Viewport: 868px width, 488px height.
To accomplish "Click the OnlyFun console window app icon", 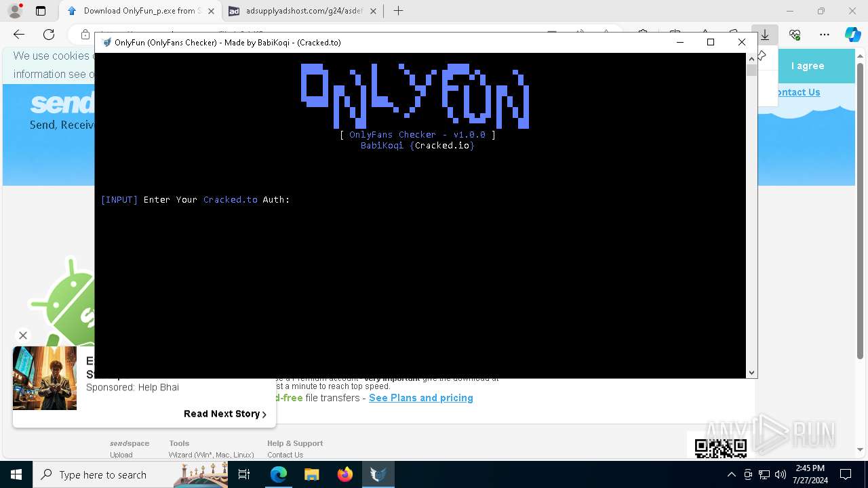I will click(106, 42).
